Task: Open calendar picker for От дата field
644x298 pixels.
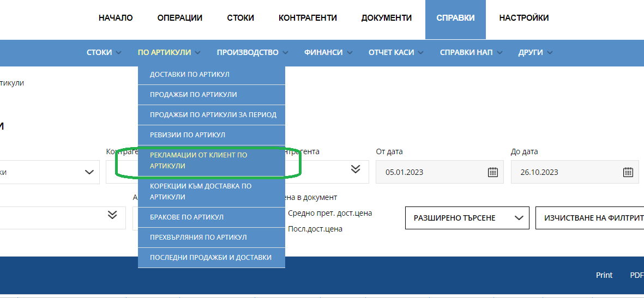Action: point(492,172)
